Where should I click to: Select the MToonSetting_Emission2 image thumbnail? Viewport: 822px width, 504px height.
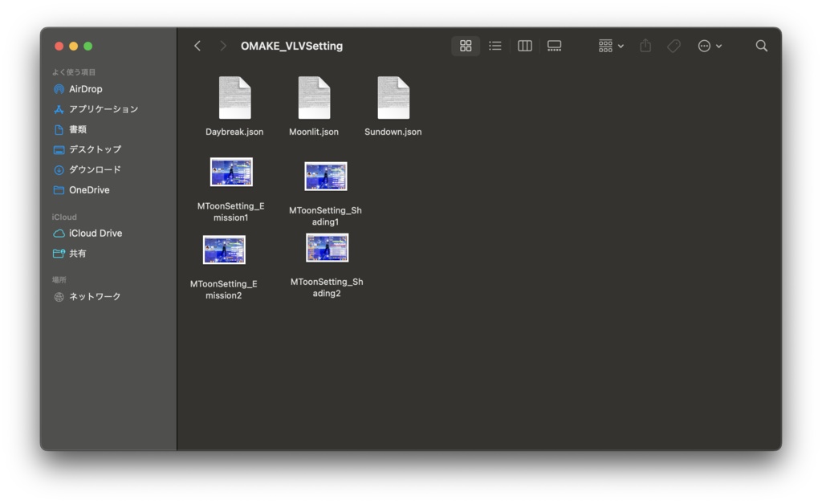pyautogui.click(x=224, y=250)
